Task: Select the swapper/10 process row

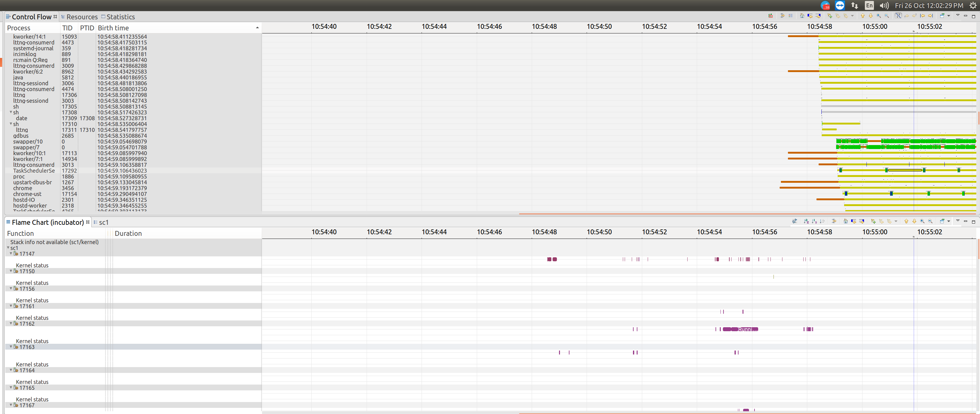Action: 133,141
